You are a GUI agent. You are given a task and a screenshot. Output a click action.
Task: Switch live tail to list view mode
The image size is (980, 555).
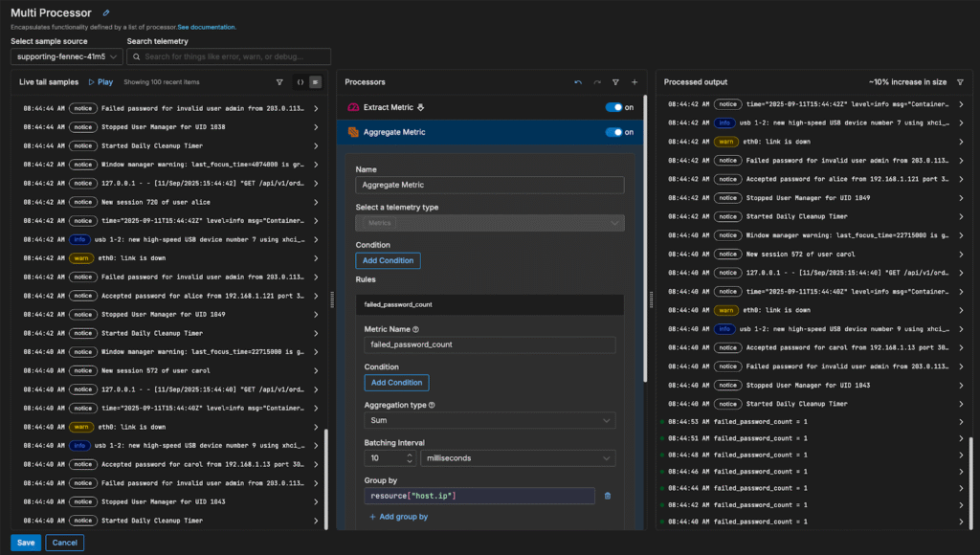315,82
